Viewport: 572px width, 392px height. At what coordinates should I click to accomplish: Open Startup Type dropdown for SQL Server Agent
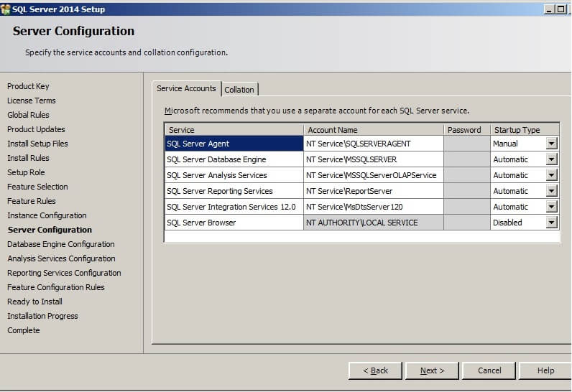(x=551, y=144)
